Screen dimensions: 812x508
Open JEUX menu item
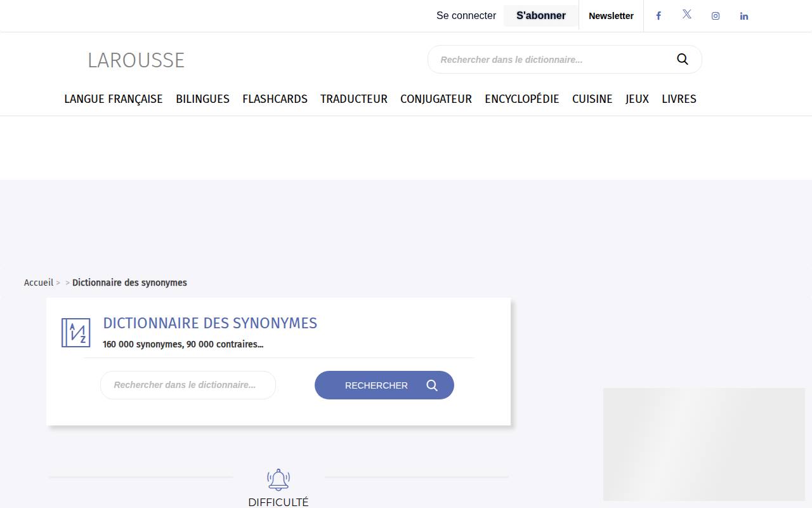(637, 99)
